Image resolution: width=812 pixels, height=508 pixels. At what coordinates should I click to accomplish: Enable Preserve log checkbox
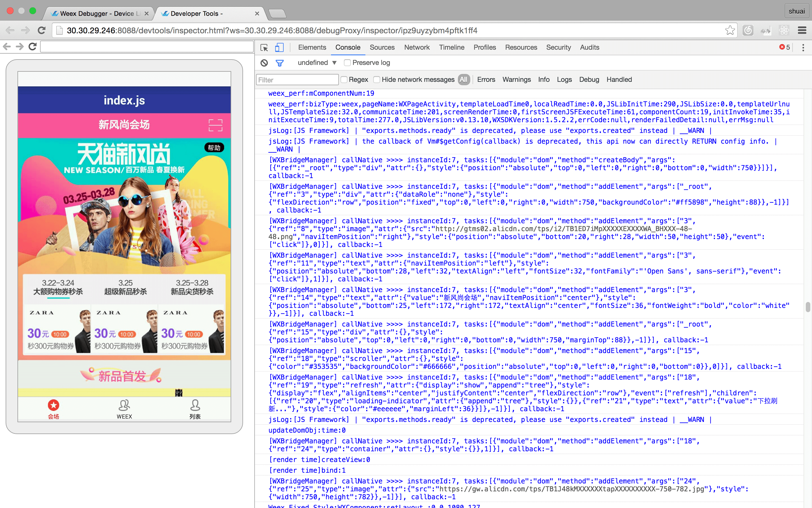coord(347,63)
